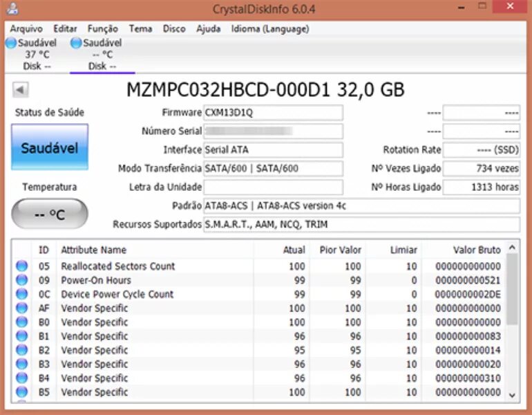This screenshot has height=415, width=532.
Task: Click the Nº Horas Ligado field 1313 horas
Action: (482, 187)
